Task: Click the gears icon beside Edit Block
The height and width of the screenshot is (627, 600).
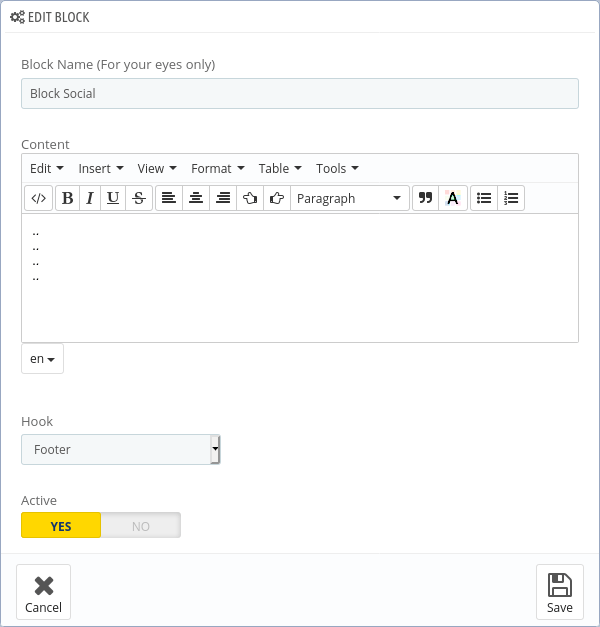Action: coord(17,17)
